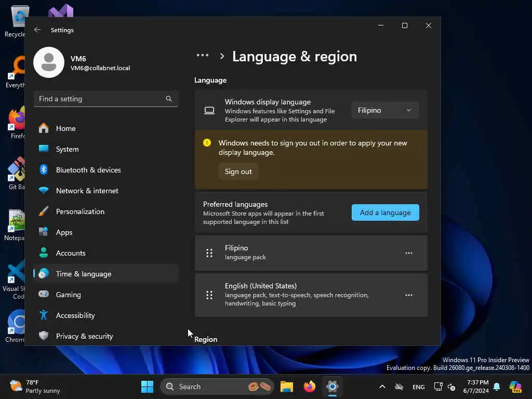Open Recycle Bin on the desktop
This screenshot has width=532, height=399.
pos(16,21)
